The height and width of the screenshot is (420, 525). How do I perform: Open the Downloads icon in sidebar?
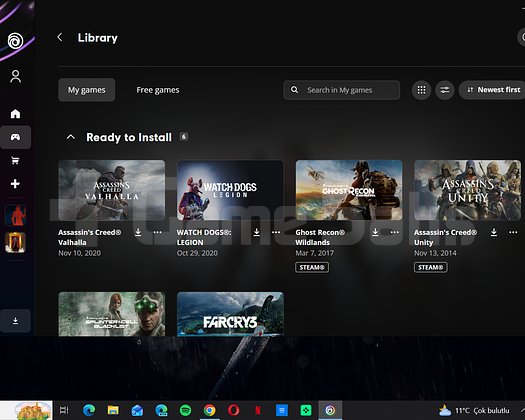pos(15,321)
